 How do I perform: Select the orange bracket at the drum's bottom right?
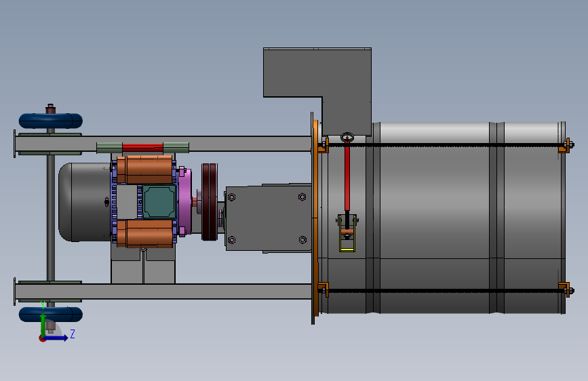tap(564, 289)
